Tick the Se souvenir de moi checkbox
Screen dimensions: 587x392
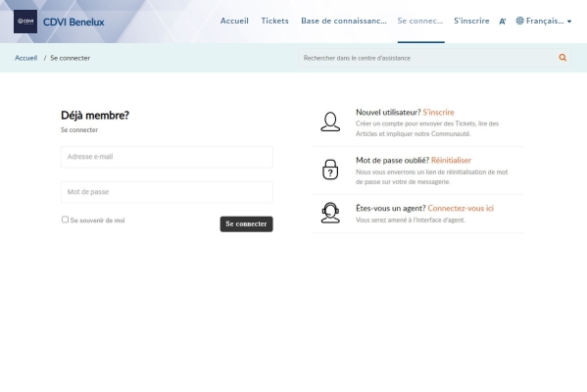coord(65,220)
